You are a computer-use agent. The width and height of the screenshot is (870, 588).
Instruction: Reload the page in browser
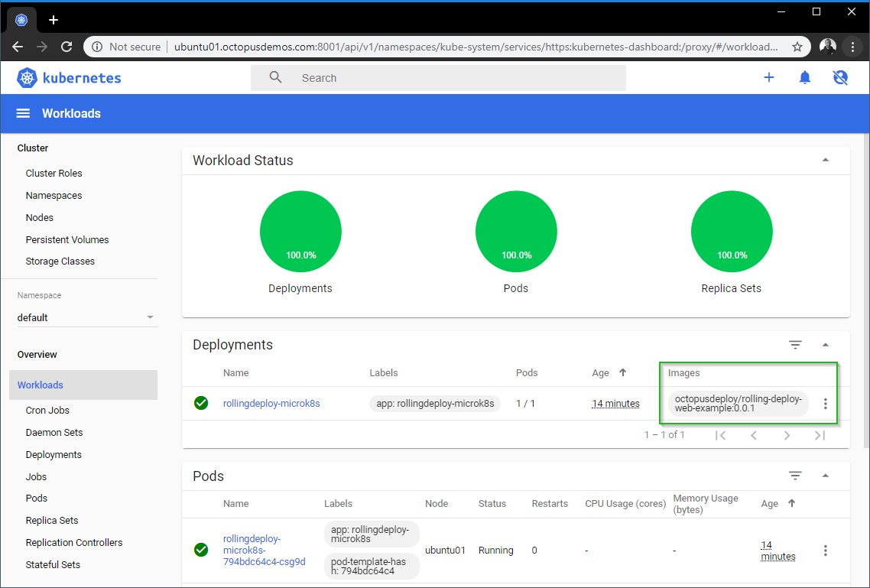(67, 47)
